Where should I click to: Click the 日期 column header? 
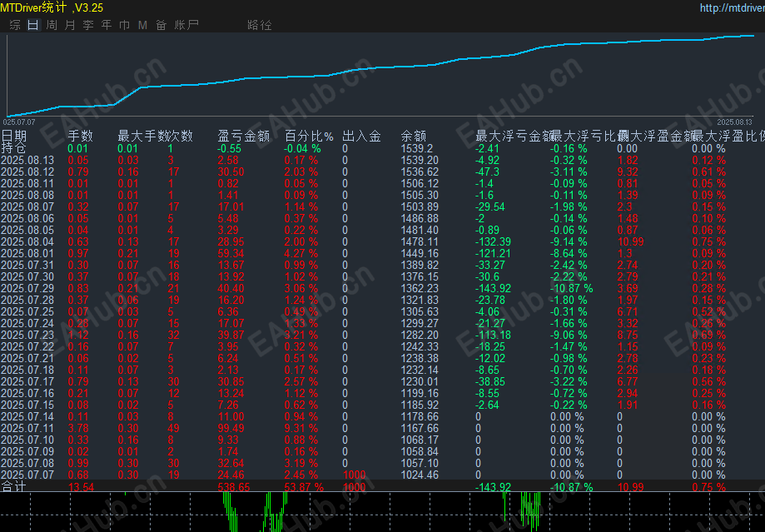click(x=13, y=137)
